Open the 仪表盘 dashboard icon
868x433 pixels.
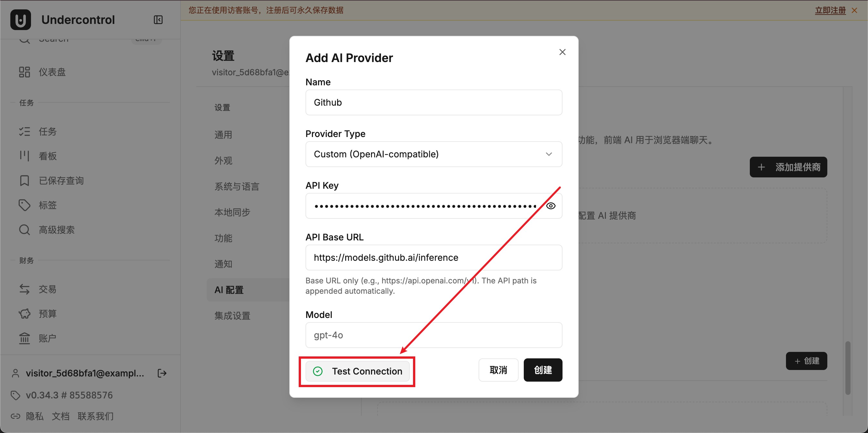coord(24,72)
